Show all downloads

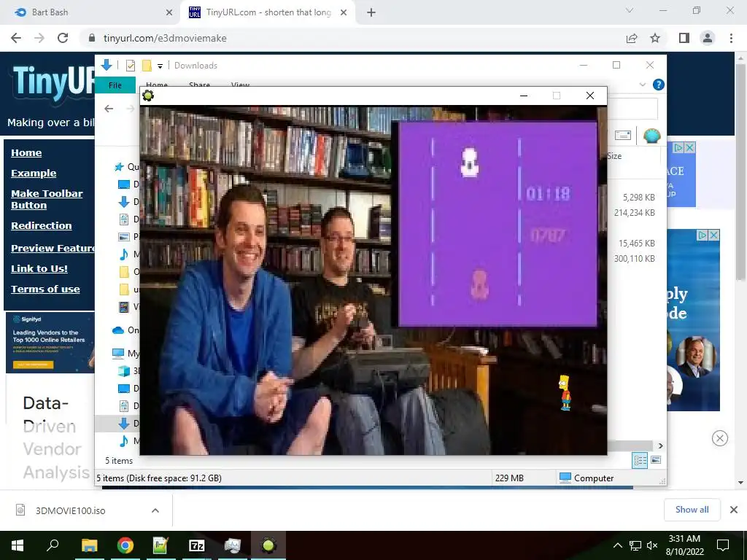tap(692, 510)
